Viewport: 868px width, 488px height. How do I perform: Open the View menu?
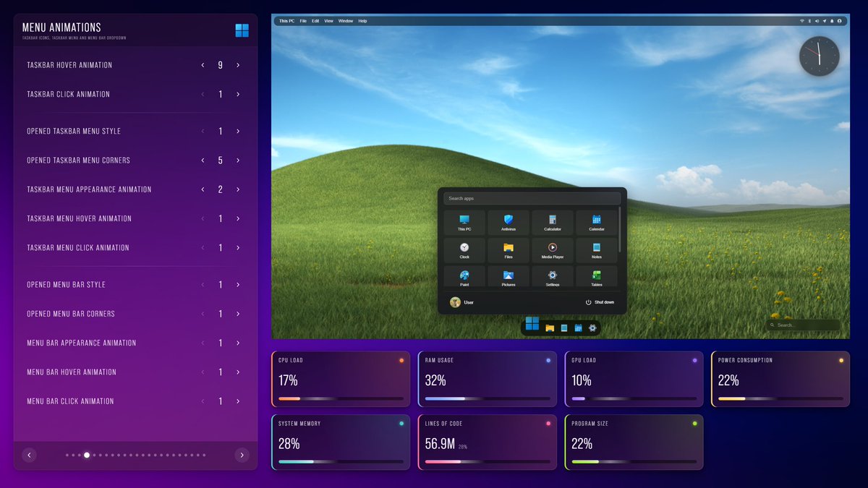[x=328, y=21]
